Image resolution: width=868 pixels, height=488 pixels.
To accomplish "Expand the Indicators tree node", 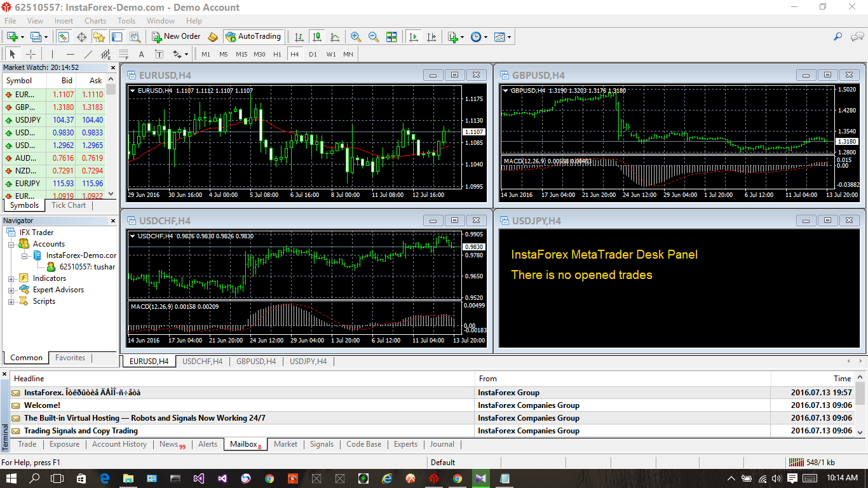I will point(11,278).
